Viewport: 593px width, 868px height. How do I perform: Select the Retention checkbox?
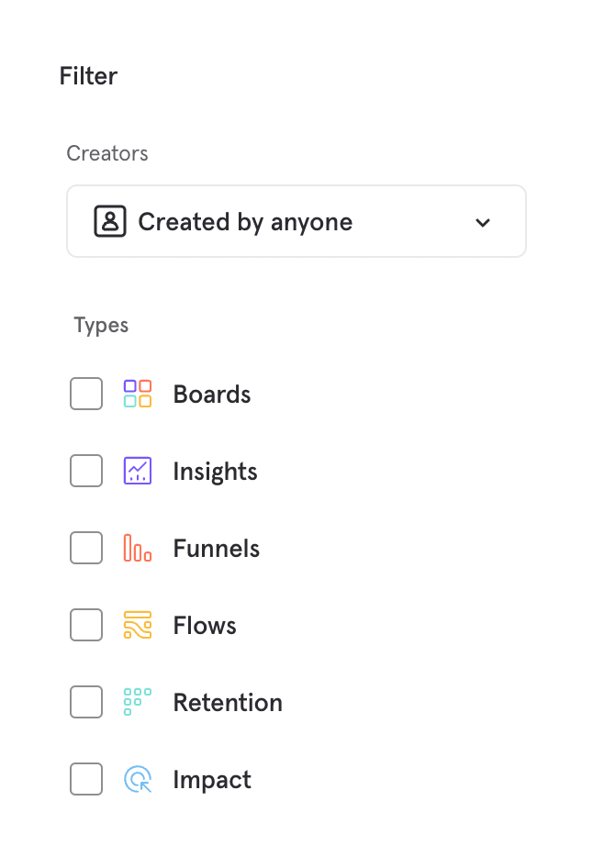(x=86, y=703)
